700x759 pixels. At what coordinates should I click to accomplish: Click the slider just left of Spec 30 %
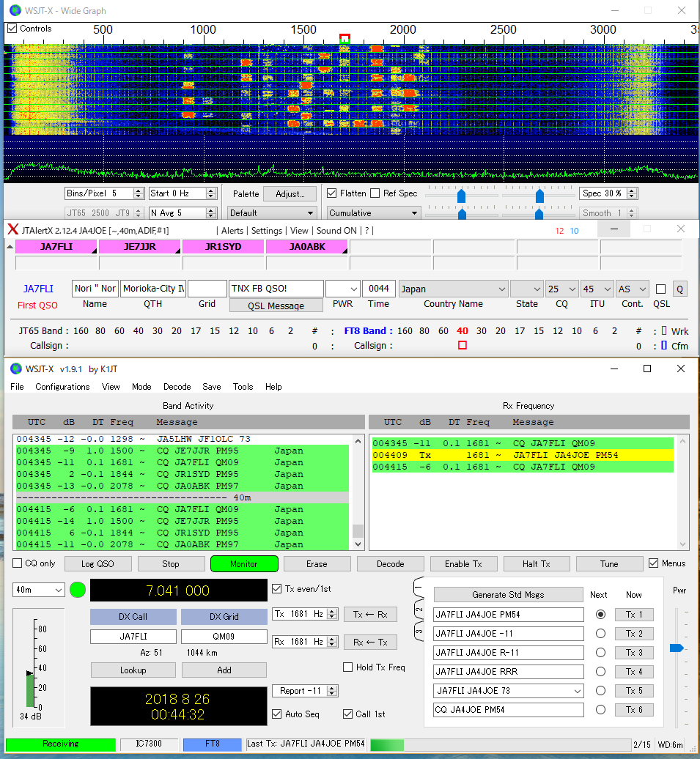click(x=539, y=195)
